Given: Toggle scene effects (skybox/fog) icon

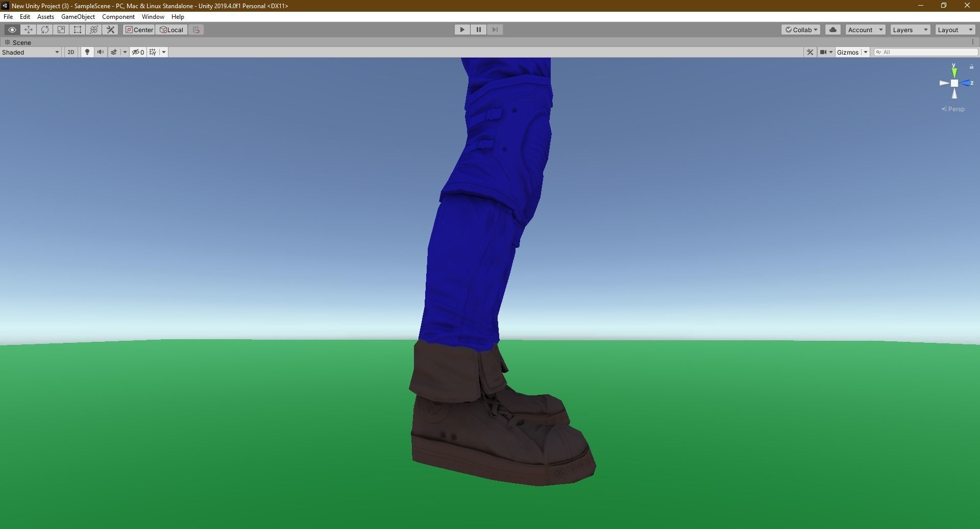Looking at the screenshot, I should coord(114,52).
